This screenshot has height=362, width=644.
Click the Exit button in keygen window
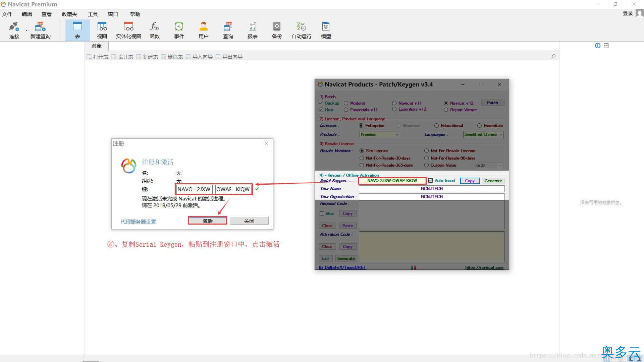tap(325, 258)
